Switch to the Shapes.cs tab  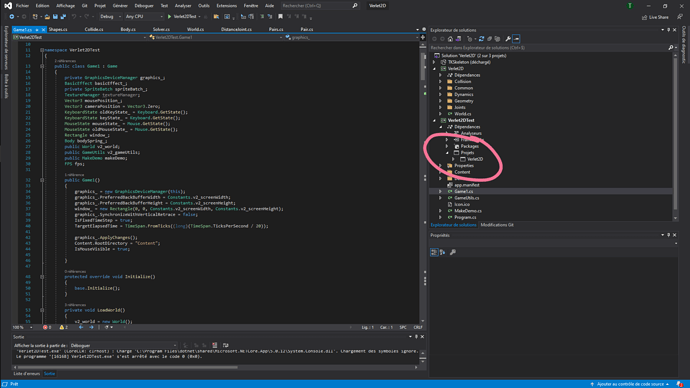coord(58,29)
